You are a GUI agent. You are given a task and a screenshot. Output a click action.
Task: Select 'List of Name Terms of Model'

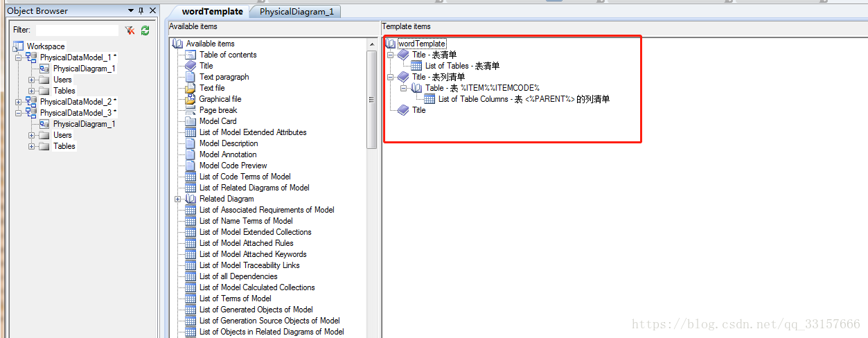click(x=246, y=221)
